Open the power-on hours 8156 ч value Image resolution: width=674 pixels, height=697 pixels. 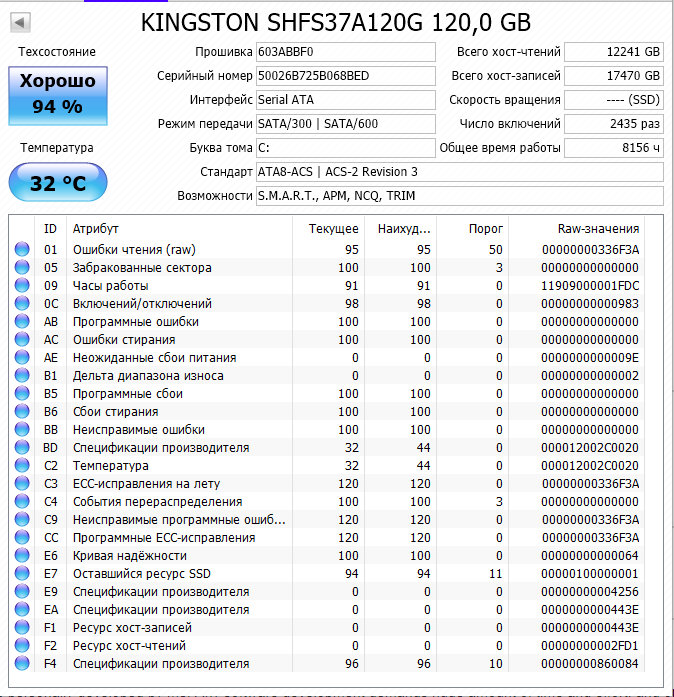point(614,148)
